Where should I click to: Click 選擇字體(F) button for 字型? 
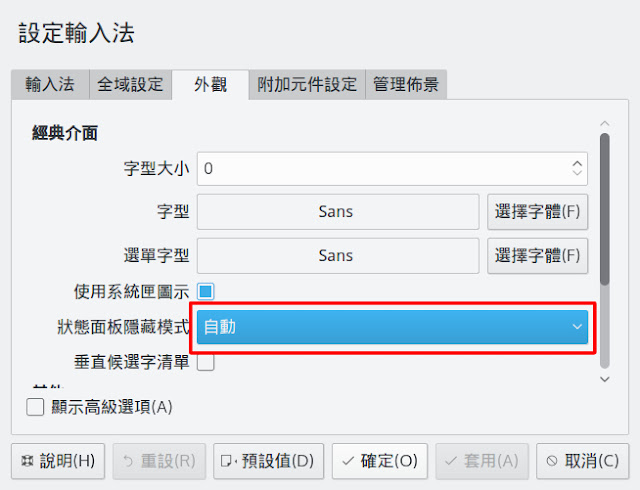tap(538, 212)
